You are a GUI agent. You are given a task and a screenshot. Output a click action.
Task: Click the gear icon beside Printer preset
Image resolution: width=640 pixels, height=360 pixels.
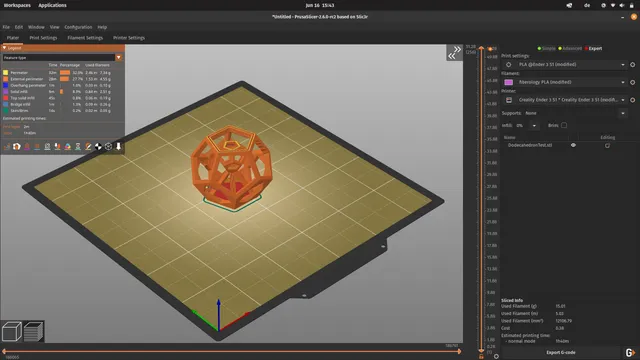coord(632,100)
